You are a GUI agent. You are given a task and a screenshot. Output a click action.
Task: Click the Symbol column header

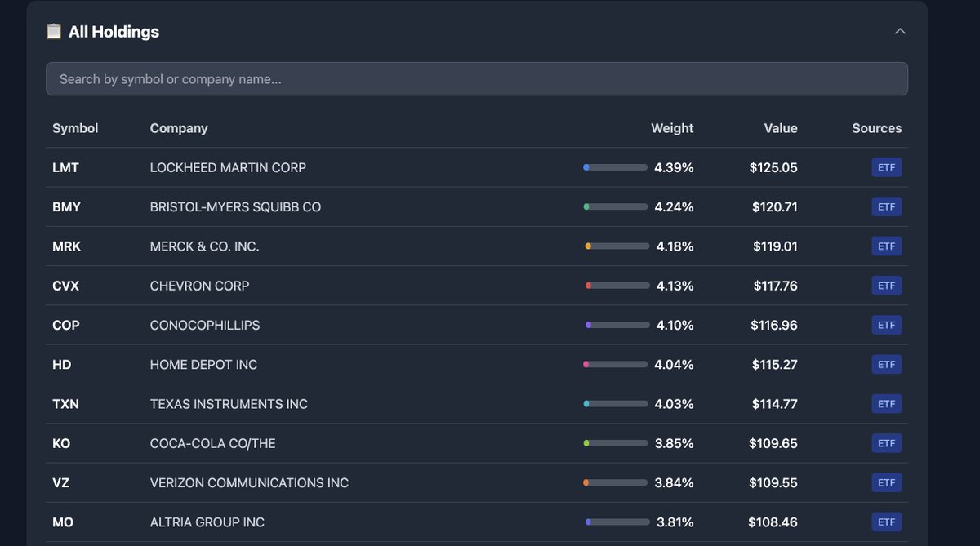[75, 128]
